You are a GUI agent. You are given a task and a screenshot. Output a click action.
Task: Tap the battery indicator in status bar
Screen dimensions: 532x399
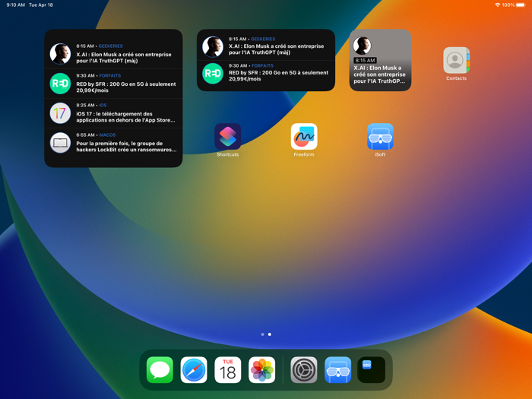coord(521,5)
